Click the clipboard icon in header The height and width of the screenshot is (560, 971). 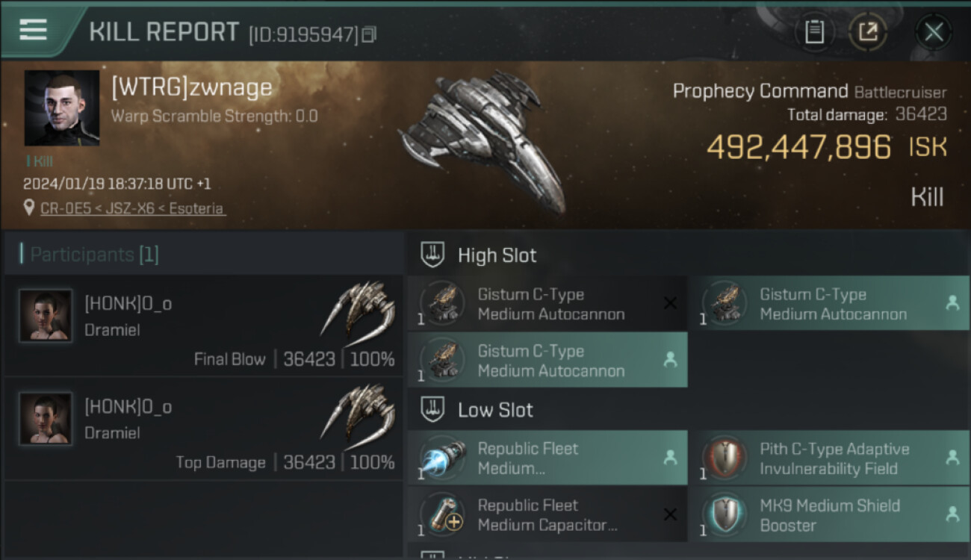point(814,32)
